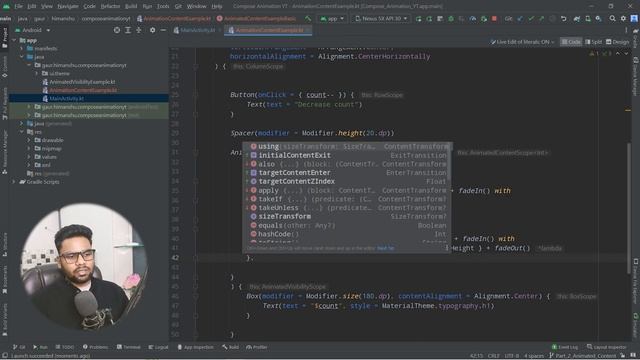Click the Git update project arrow
The width and height of the screenshot is (640, 360).
(520, 19)
